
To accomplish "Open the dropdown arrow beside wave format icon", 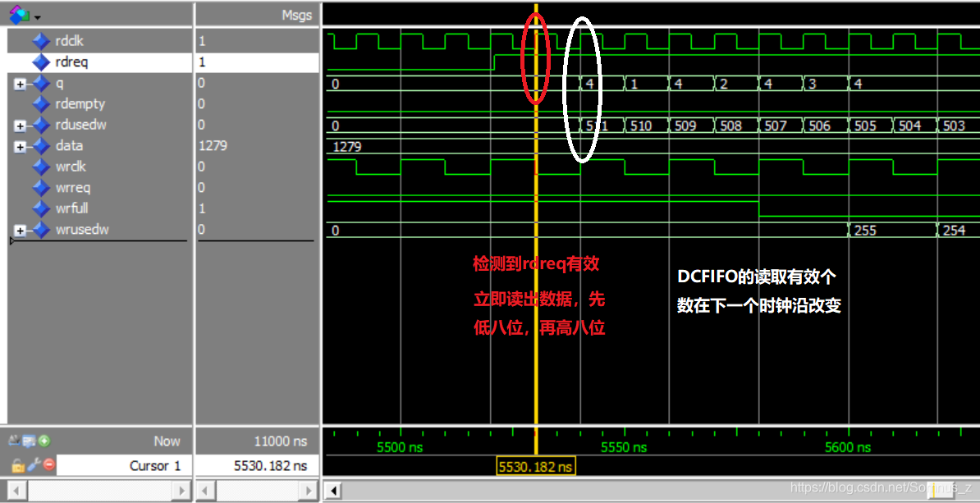I will point(38,16).
